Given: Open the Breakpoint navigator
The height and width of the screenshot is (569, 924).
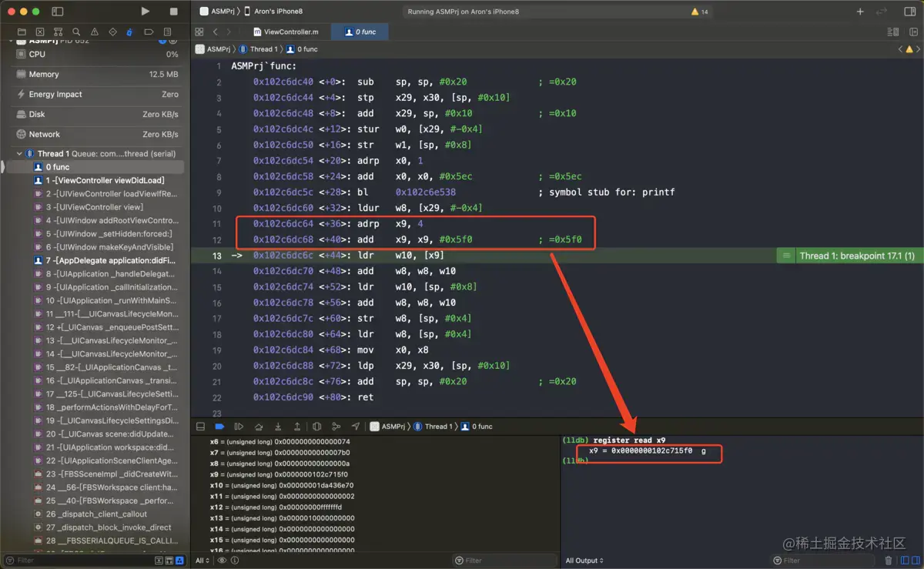Looking at the screenshot, I should click(149, 32).
